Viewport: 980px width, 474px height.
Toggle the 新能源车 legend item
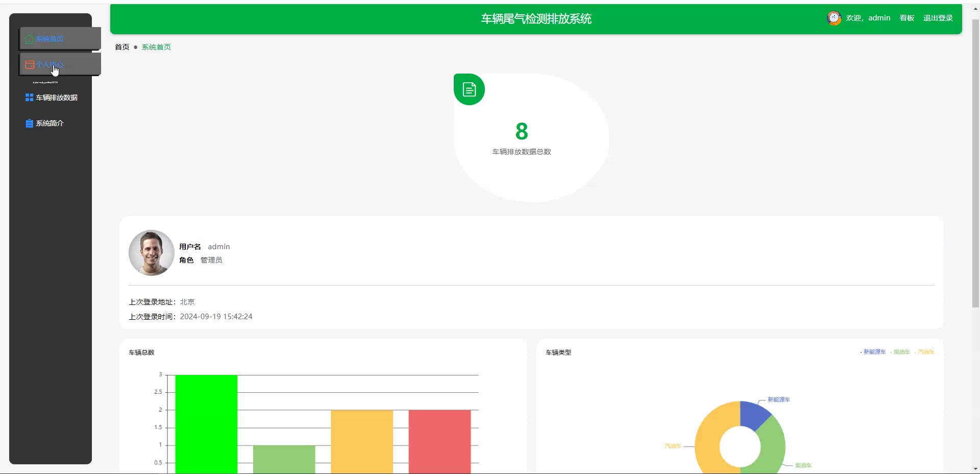tap(873, 352)
